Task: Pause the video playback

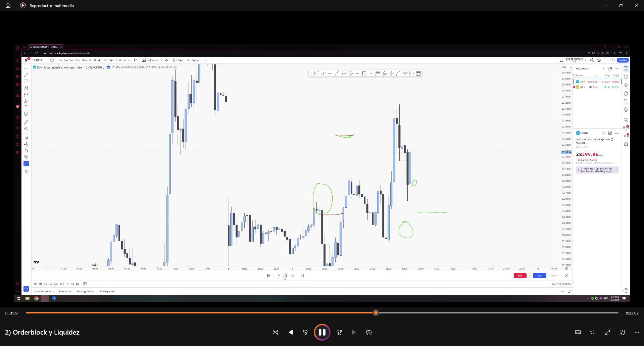Action: tap(322, 332)
